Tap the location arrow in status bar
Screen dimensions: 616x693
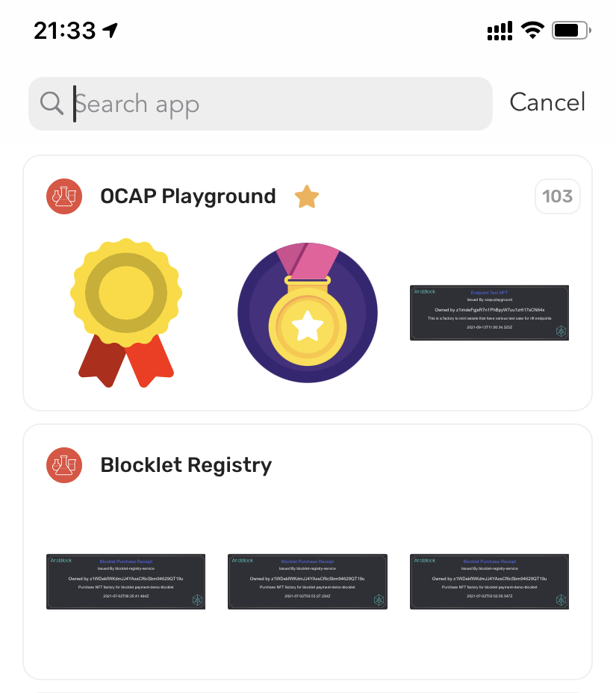(x=111, y=31)
